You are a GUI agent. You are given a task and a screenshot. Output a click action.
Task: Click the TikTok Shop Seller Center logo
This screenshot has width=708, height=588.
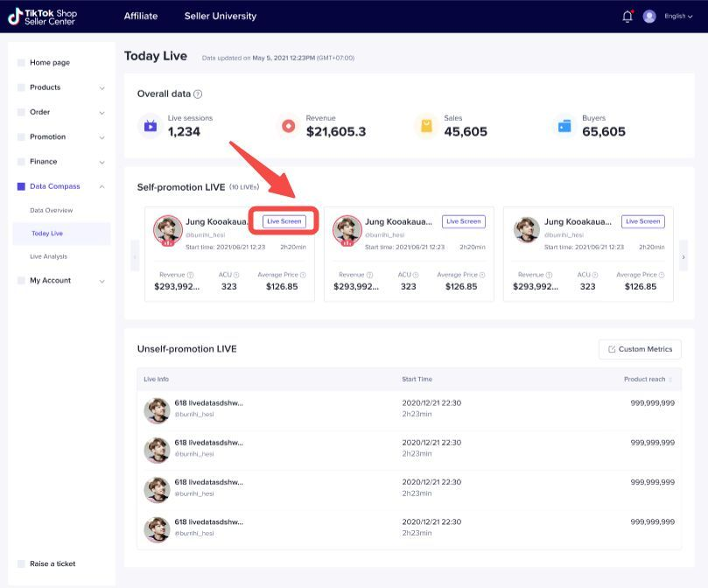(x=43, y=16)
